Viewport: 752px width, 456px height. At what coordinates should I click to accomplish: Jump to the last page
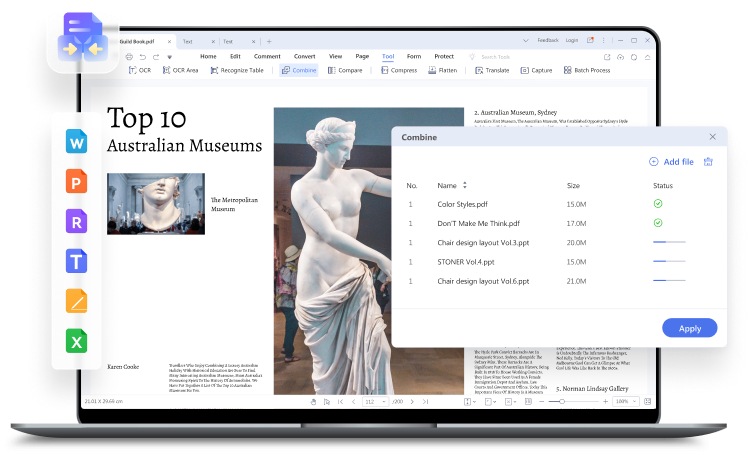point(425,402)
